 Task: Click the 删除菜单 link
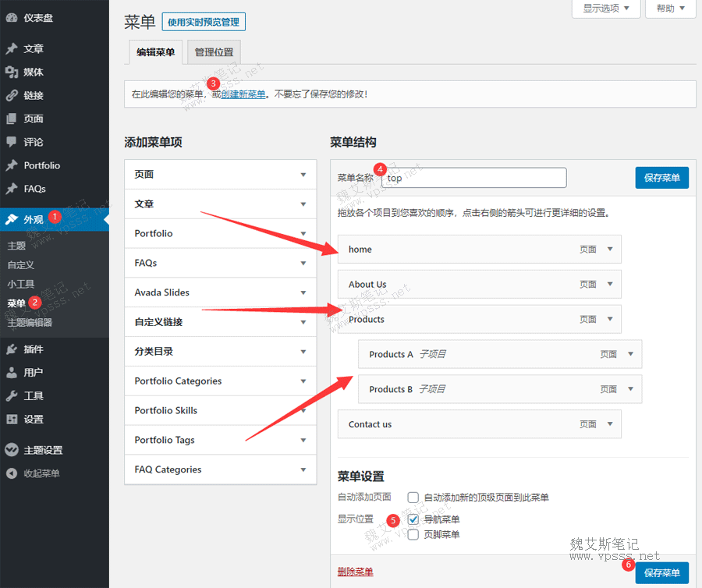(x=355, y=572)
